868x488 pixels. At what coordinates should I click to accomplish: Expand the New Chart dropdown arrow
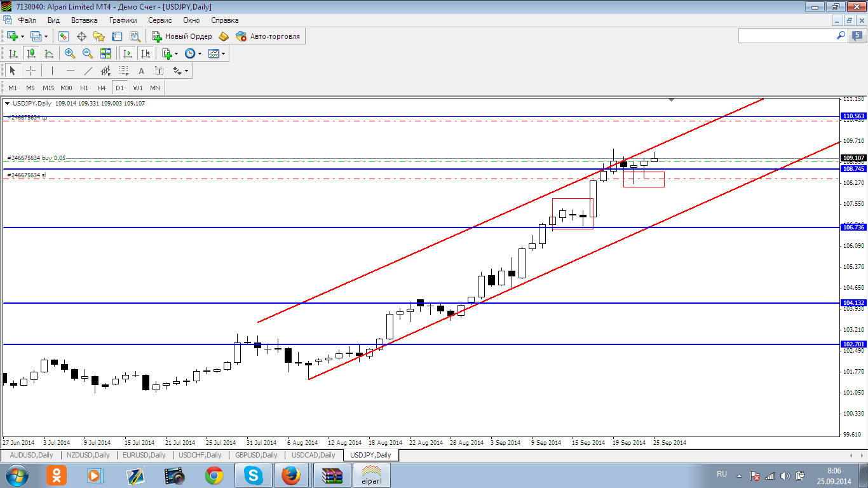(22, 36)
